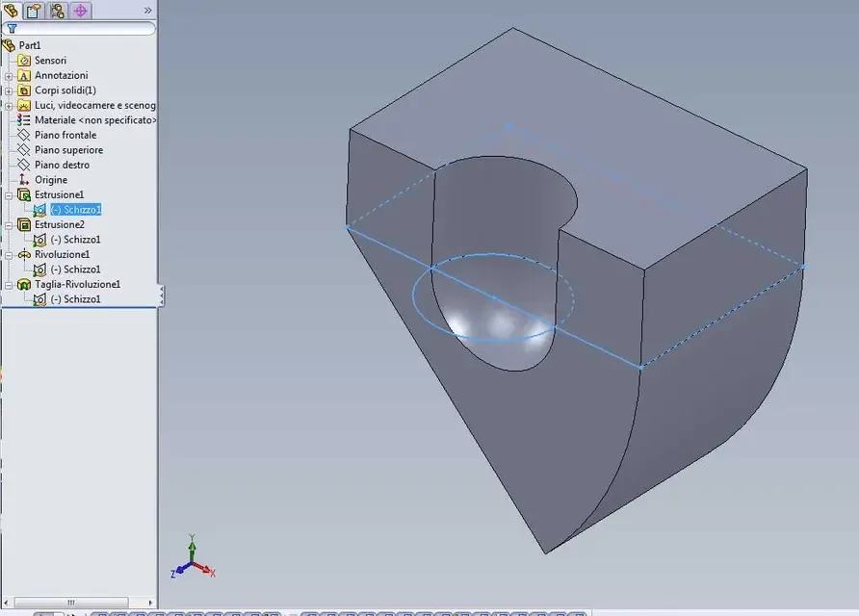Select the Corpi solidi(1) folder icon
Image resolution: width=859 pixels, height=616 pixels.
coord(23,90)
